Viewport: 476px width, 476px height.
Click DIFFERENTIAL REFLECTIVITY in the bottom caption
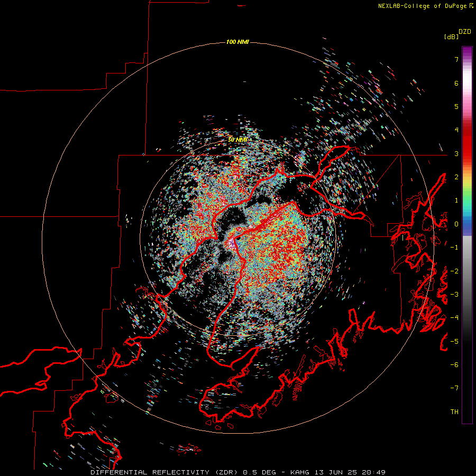[150, 472]
